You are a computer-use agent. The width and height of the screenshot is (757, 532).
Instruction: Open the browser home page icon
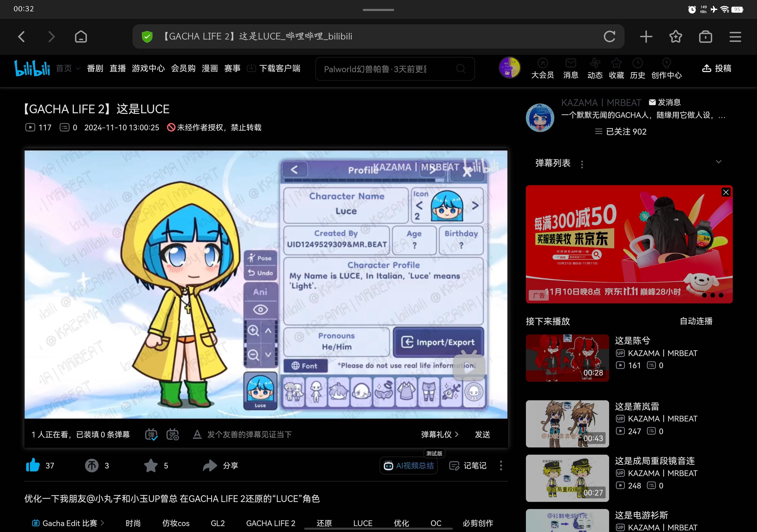click(81, 36)
